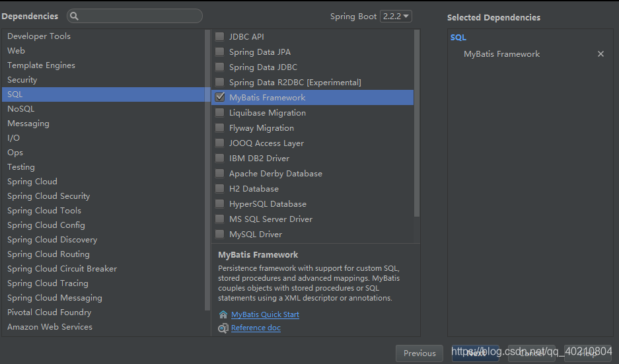
Task: Tick the H2 Database checkbox
Action: tap(219, 189)
